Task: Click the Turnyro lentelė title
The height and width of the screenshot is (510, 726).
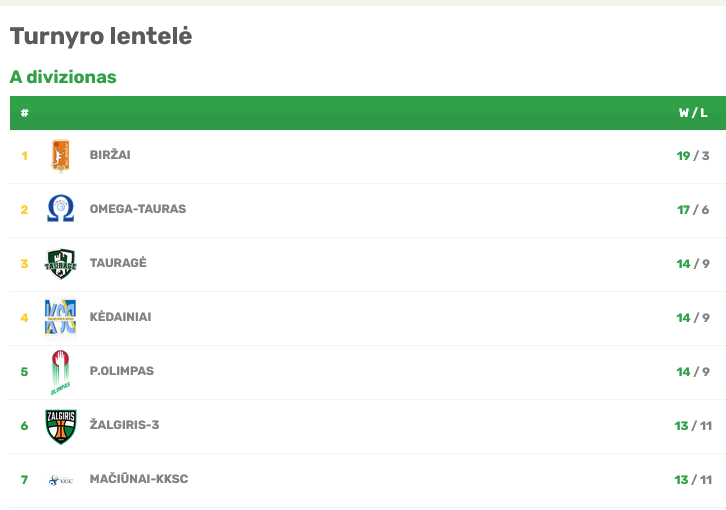Action: point(101,36)
